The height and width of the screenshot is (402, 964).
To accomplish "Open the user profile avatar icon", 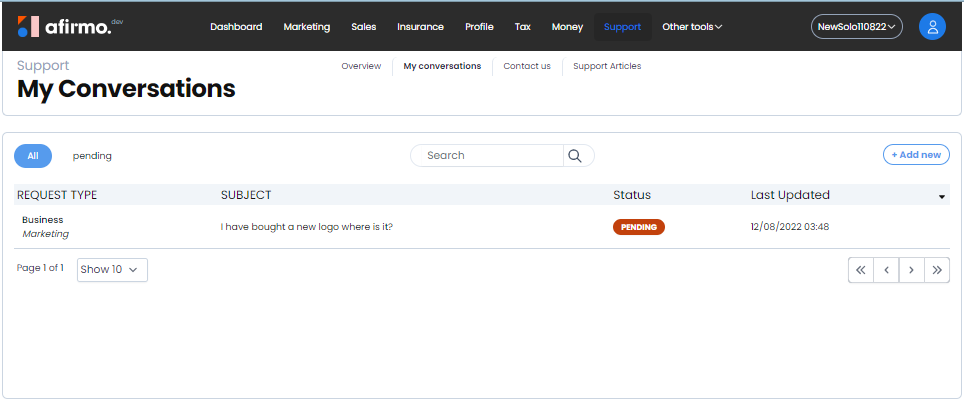I will coord(932,27).
